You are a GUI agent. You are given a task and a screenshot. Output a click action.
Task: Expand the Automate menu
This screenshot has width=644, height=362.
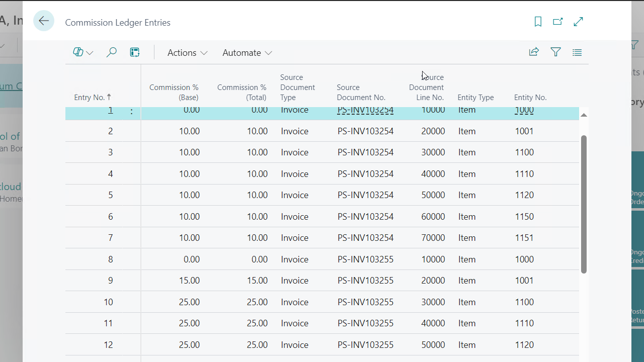[247, 53]
